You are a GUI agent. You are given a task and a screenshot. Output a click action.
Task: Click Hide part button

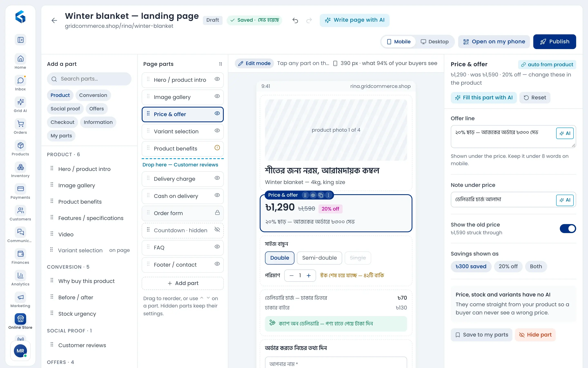[x=535, y=335]
